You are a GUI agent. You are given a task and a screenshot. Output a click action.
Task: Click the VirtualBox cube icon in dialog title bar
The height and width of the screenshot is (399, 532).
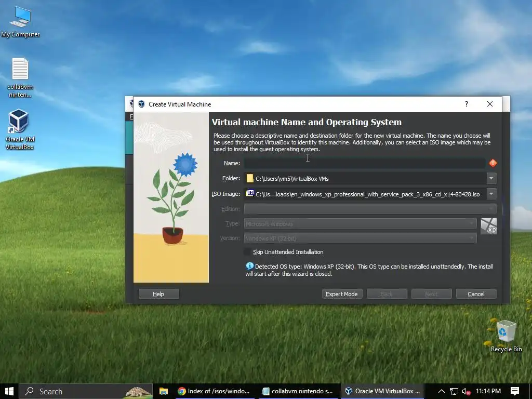pyautogui.click(x=141, y=104)
